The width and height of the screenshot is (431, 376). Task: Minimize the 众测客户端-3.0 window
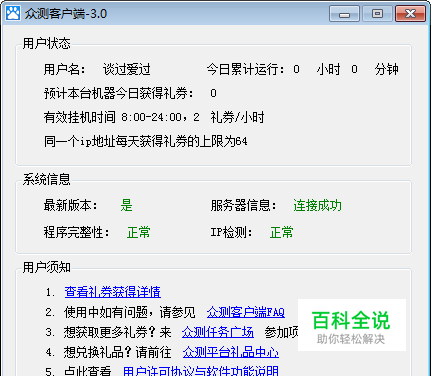coord(344,14)
